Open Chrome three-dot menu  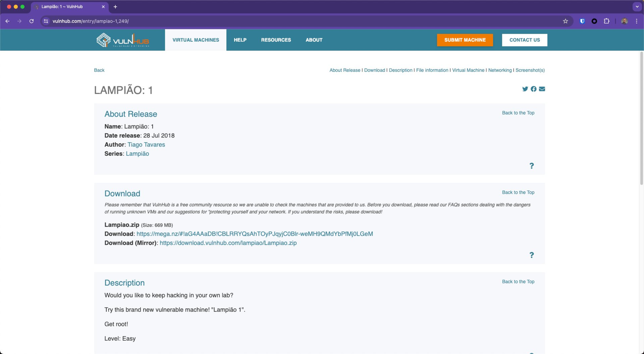click(636, 21)
